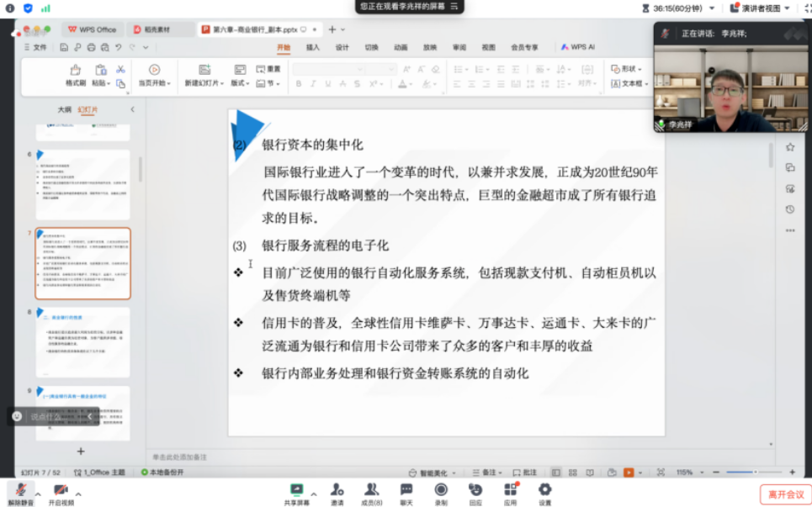
Task: Expand the 新建幻灯片 dropdown
Action: point(203,83)
